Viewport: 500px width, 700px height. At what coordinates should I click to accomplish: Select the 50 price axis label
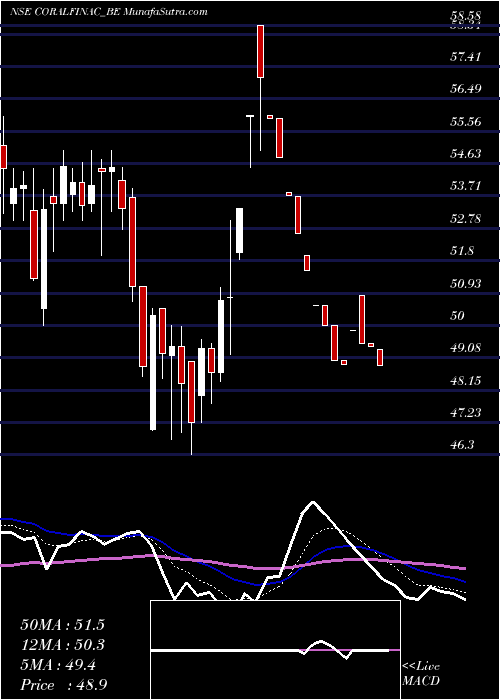pos(458,316)
